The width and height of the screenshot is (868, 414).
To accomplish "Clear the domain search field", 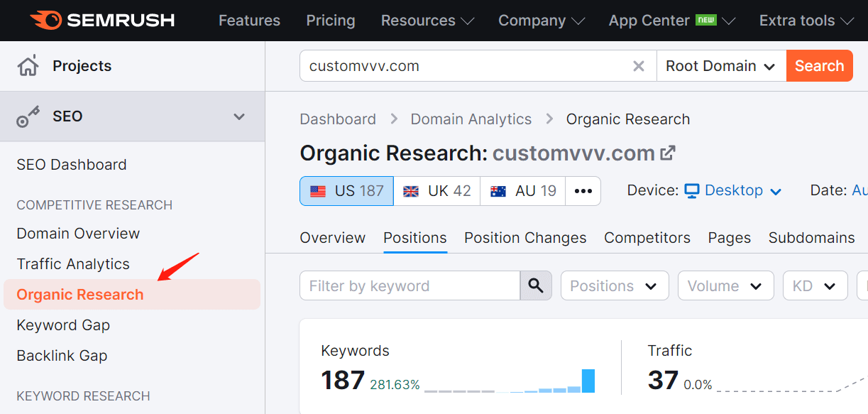I will [639, 66].
